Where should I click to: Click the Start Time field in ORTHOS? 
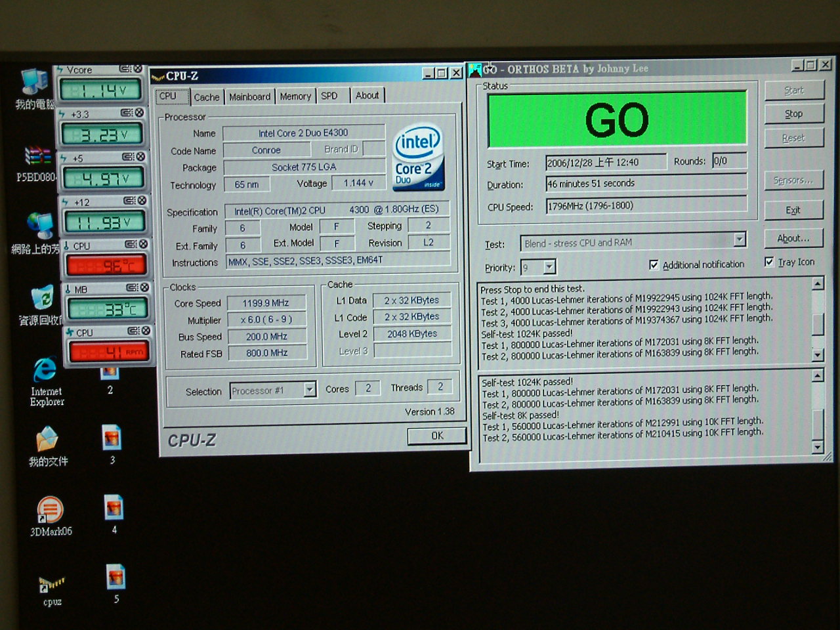tap(606, 162)
